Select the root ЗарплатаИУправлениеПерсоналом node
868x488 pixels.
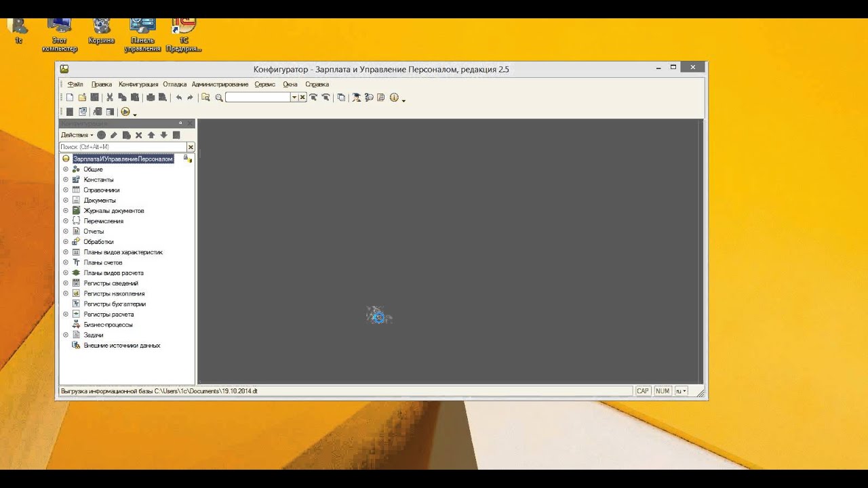[123, 159]
